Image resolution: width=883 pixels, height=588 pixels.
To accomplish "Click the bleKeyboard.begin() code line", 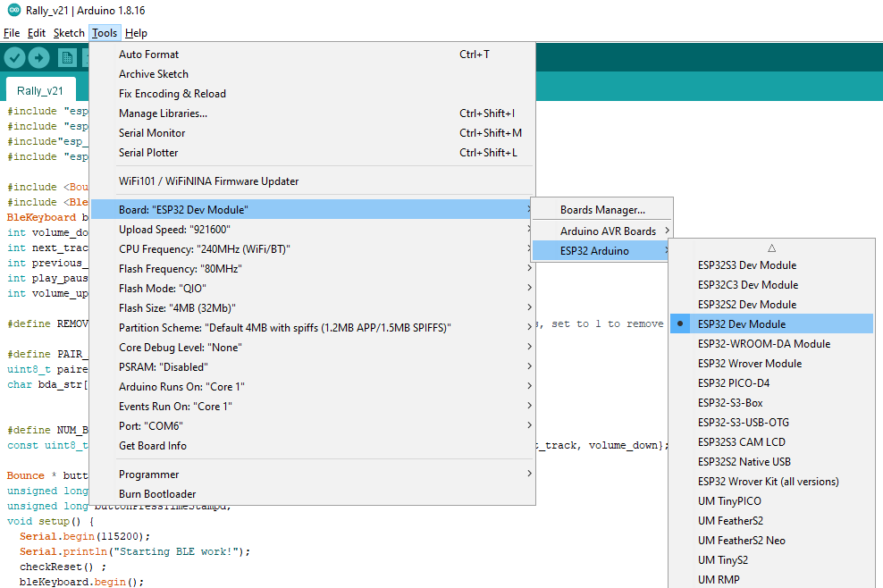I will click(x=81, y=582).
